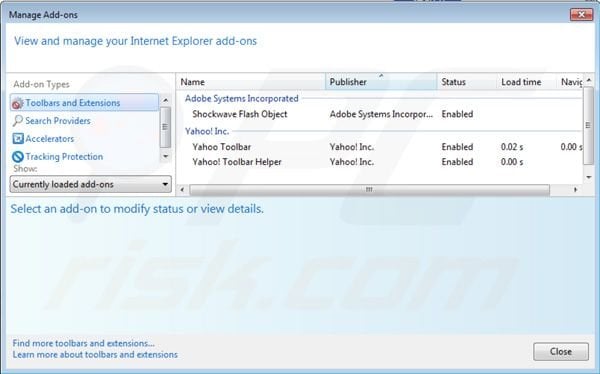This screenshot has width=600, height=374.
Task: Click the Close button
Action: (x=561, y=351)
